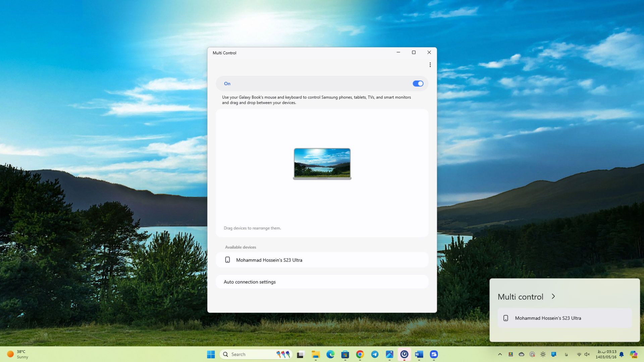
Task: Open Microsoft Word from taskbar
Action: pyautogui.click(x=418, y=354)
